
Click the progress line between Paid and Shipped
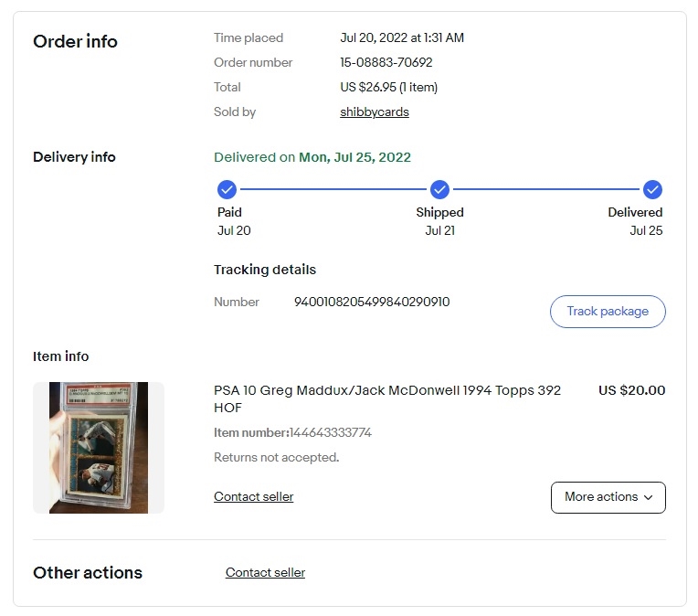tap(333, 189)
